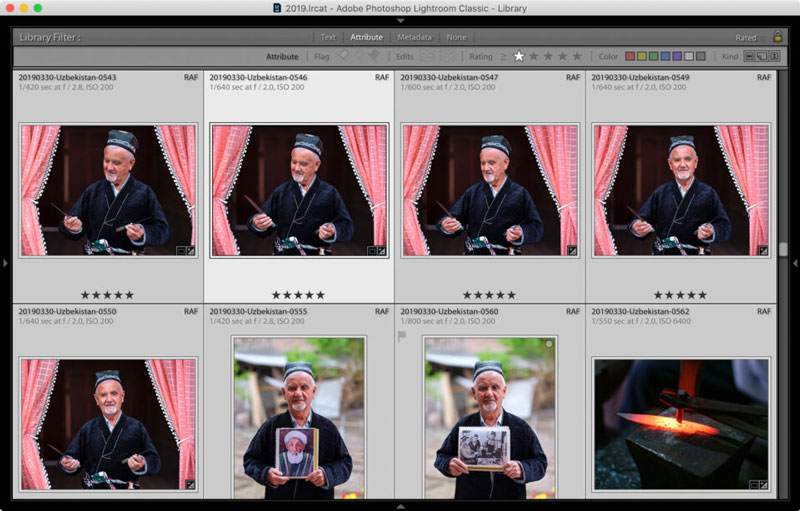Click develop adjustments badge on photo 0547
Image resolution: width=800 pixels, height=511 pixels.
(x=572, y=251)
